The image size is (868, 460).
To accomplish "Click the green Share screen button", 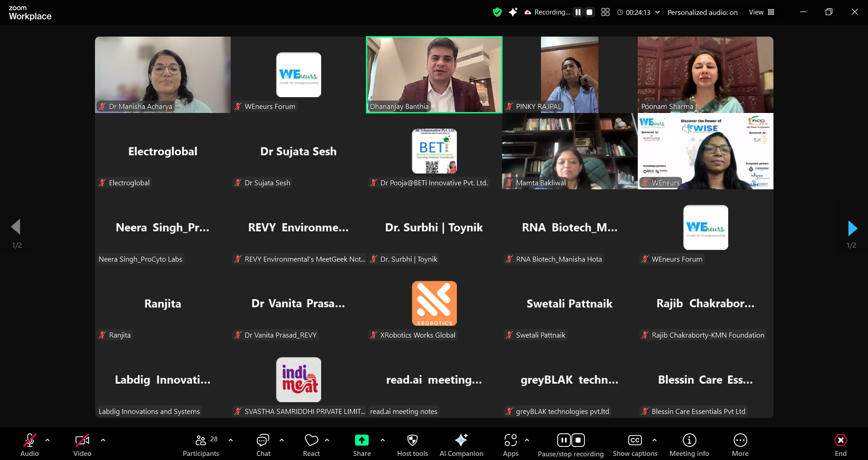I will tap(362, 445).
